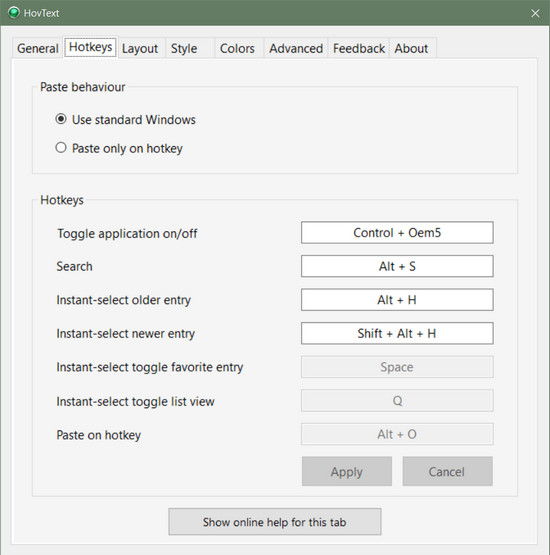Go to the Advanced tab
This screenshot has width=550, height=555.
click(296, 48)
